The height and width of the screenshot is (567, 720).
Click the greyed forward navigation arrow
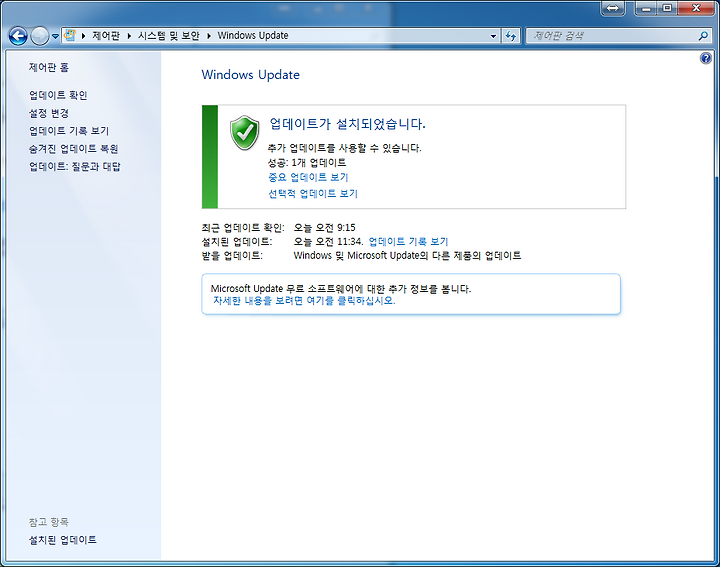39,36
